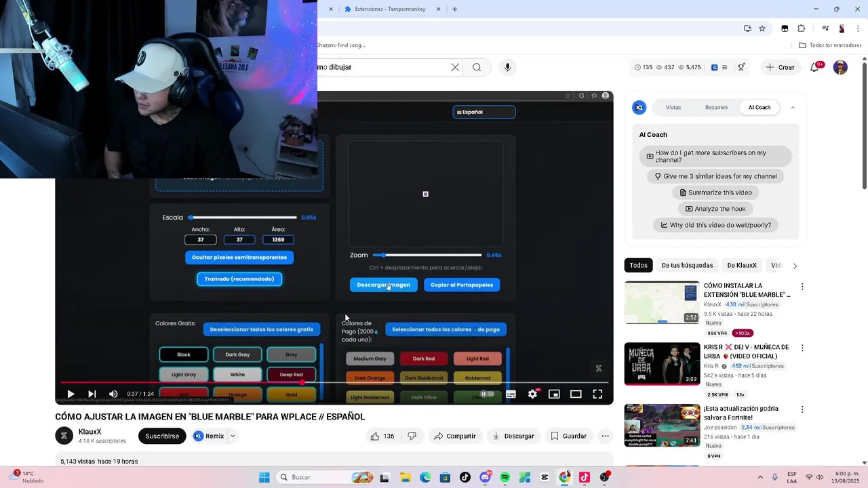Open MUÑECA DE URBA video thumbnail
Image resolution: width=868 pixels, height=488 pixels.
[662, 364]
